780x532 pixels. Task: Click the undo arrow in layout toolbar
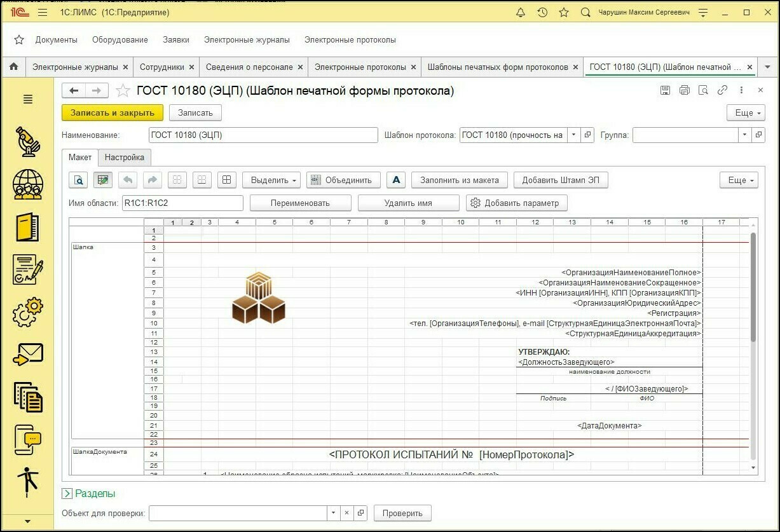pos(128,180)
